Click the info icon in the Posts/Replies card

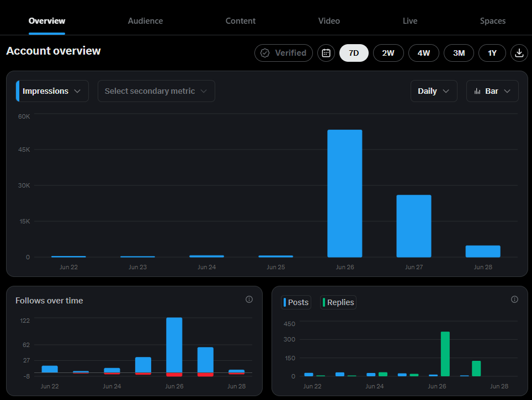(x=514, y=299)
